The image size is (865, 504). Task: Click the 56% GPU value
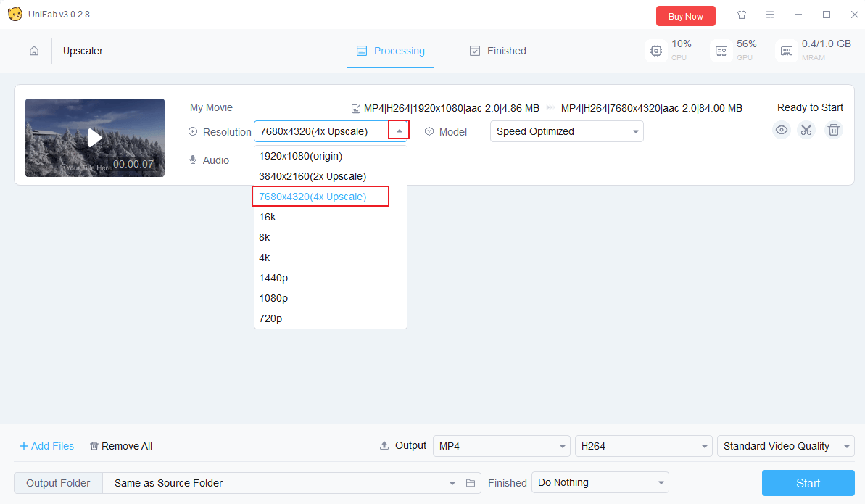[746, 44]
